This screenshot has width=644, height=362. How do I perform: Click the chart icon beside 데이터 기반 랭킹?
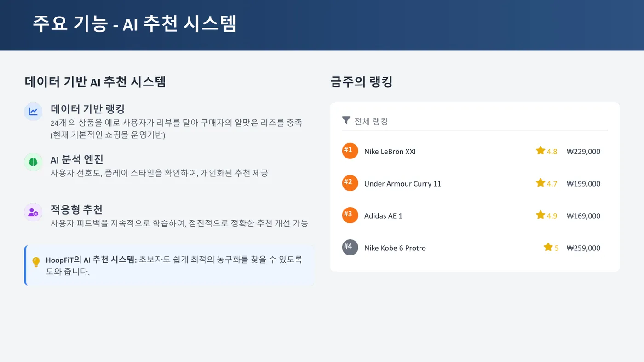[33, 111]
